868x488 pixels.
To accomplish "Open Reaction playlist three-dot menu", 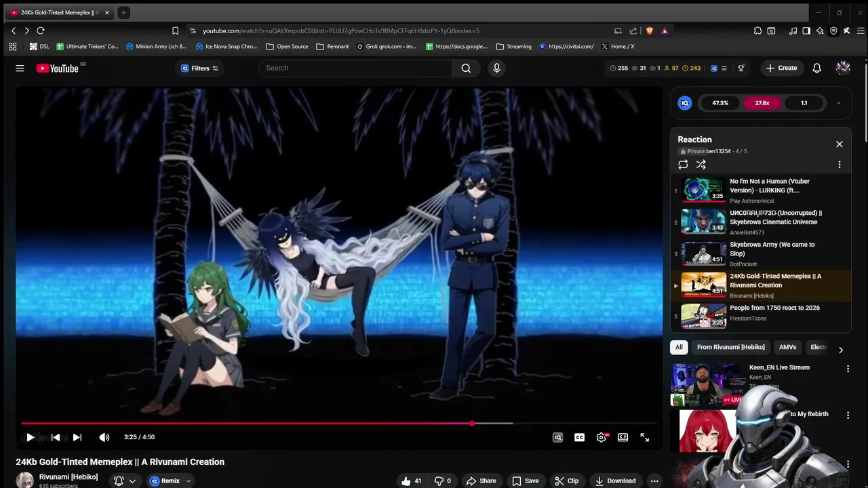I will (839, 165).
